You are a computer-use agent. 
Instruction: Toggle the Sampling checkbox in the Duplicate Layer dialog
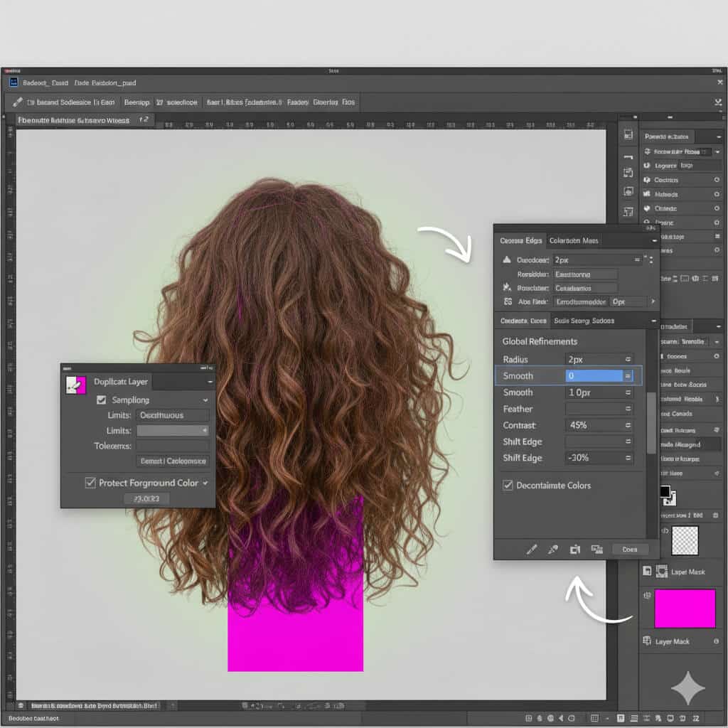(100, 400)
